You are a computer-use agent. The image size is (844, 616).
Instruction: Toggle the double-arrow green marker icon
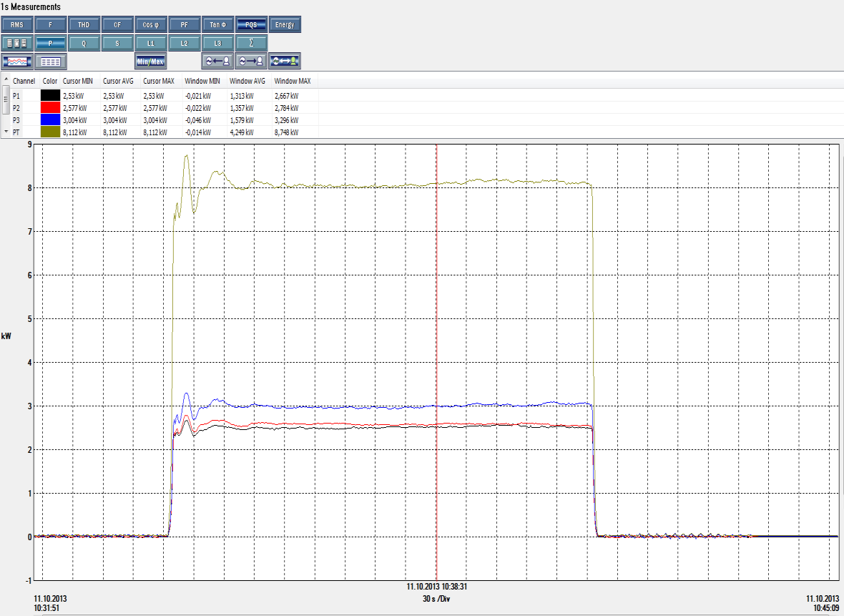click(284, 62)
